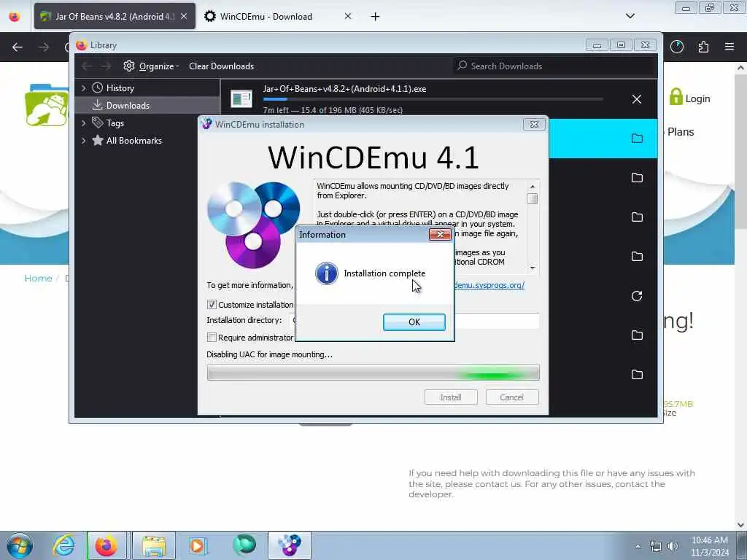Click the installation progress bar
The image size is (747, 560).
[x=373, y=373]
